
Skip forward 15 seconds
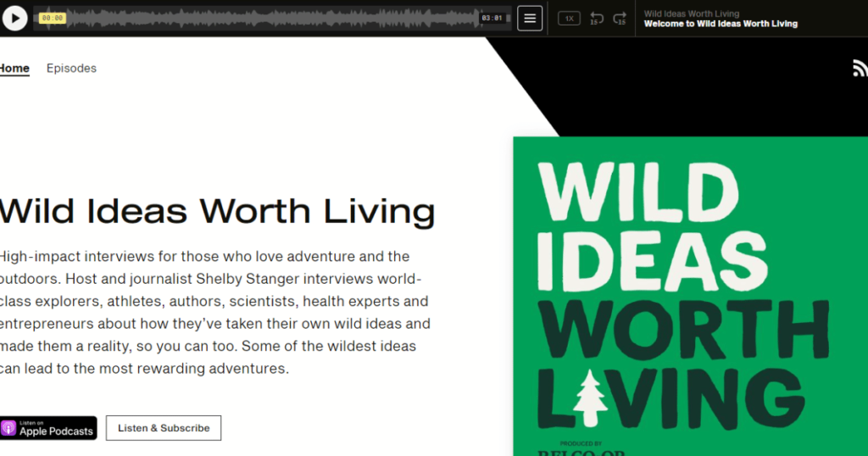point(620,19)
